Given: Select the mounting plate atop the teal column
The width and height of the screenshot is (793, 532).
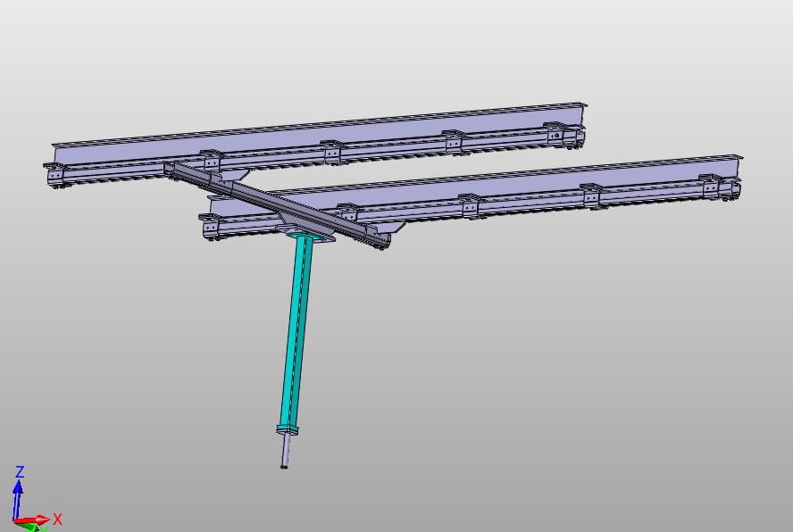Looking at the screenshot, I should pos(307,237).
